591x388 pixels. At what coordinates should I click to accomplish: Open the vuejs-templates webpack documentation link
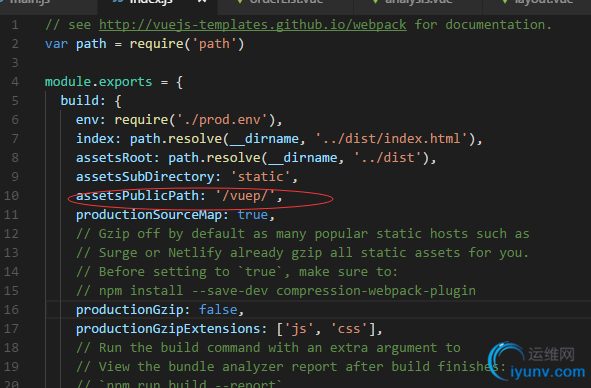click(253, 25)
